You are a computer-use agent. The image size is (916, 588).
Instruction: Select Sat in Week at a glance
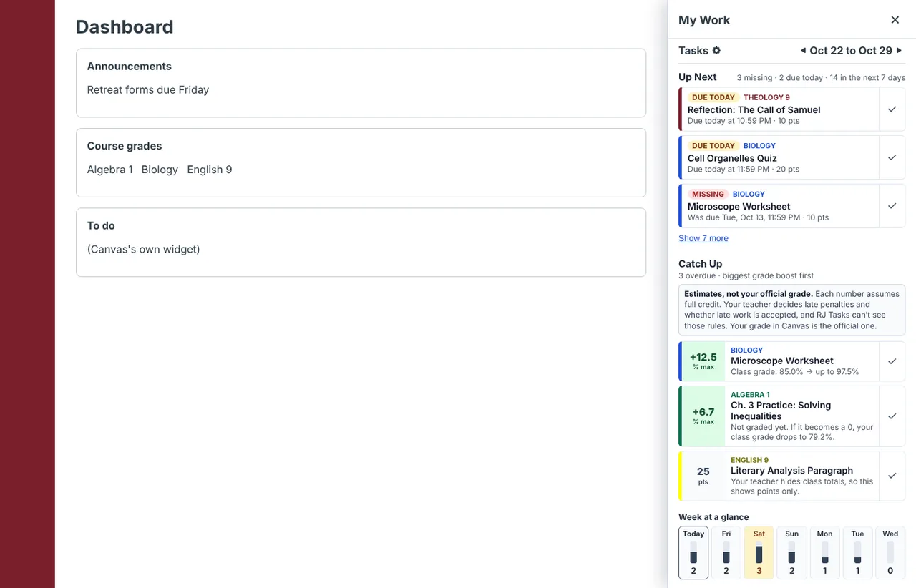point(759,552)
